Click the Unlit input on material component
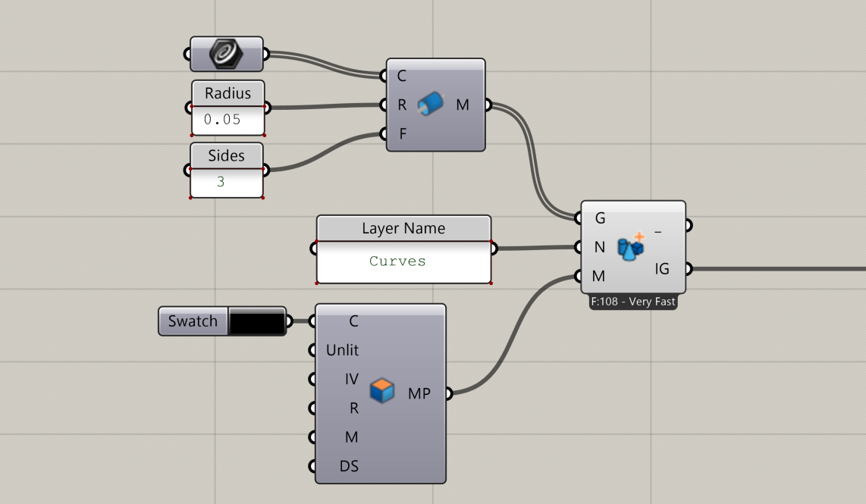 pyautogui.click(x=342, y=350)
